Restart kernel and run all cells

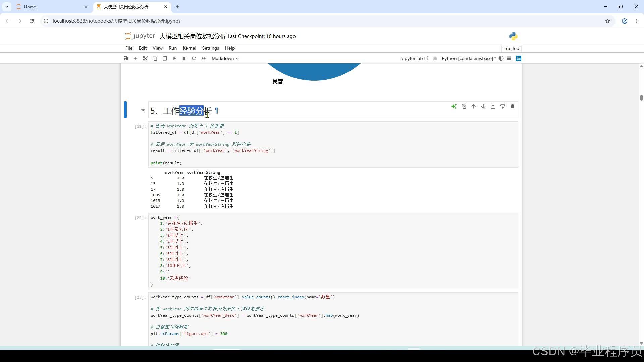click(204, 58)
